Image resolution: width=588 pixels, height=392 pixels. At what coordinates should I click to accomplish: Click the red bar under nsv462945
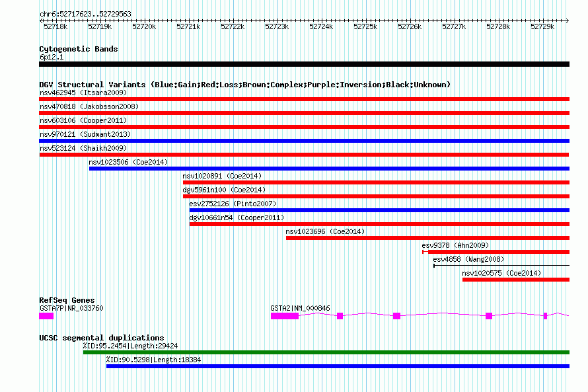pyautogui.click(x=304, y=99)
